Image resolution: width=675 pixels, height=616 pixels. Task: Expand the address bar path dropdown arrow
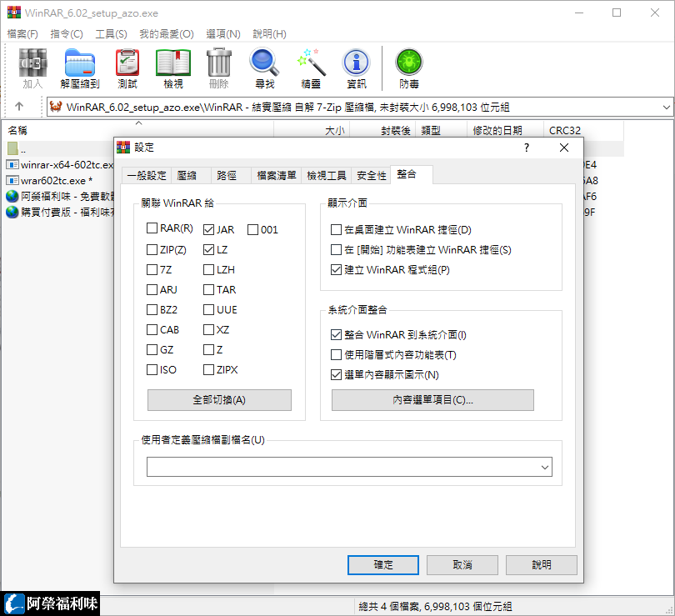click(x=666, y=107)
